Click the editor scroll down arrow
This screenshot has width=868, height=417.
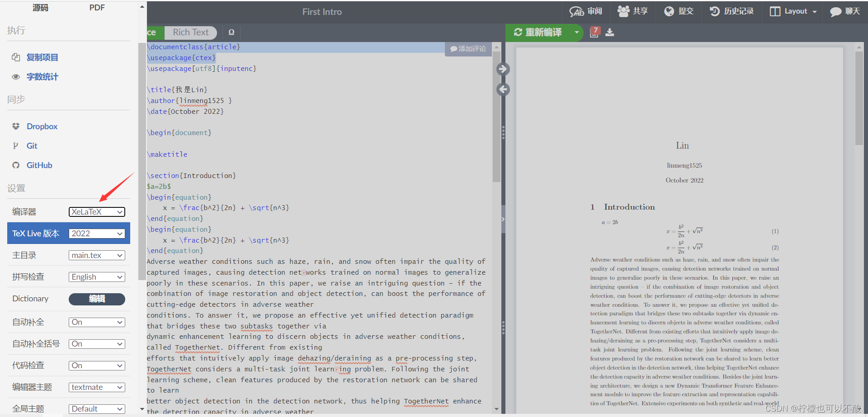click(x=496, y=409)
